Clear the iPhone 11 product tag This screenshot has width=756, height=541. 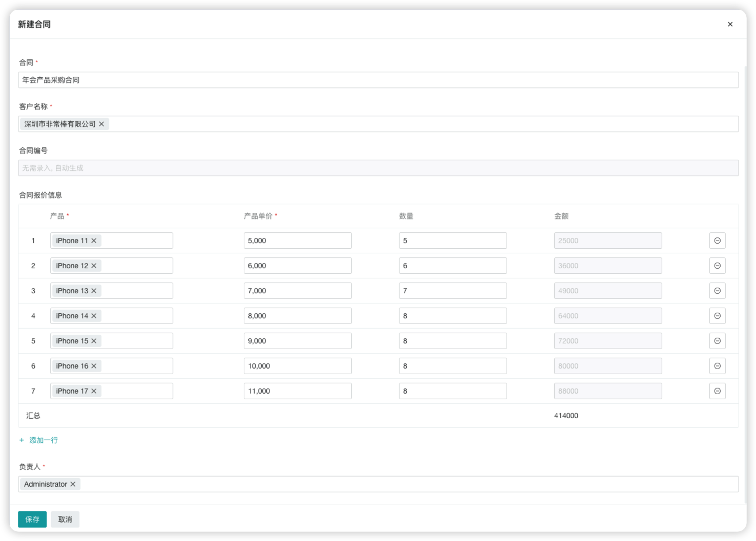(x=94, y=241)
